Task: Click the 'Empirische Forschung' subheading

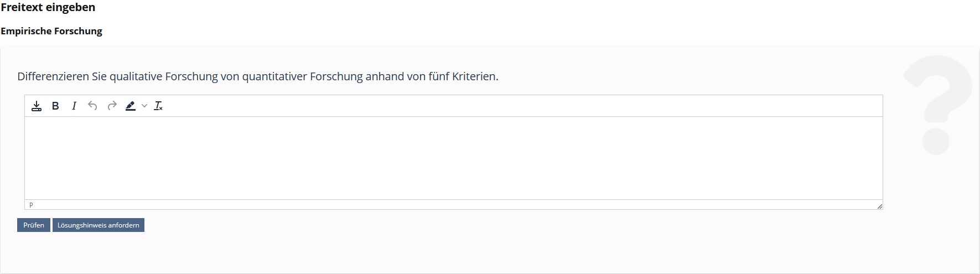Action: (51, 32)
